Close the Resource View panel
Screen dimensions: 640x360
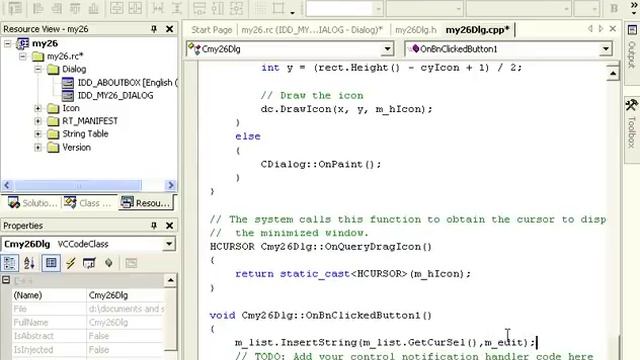[x=169, y=29]
